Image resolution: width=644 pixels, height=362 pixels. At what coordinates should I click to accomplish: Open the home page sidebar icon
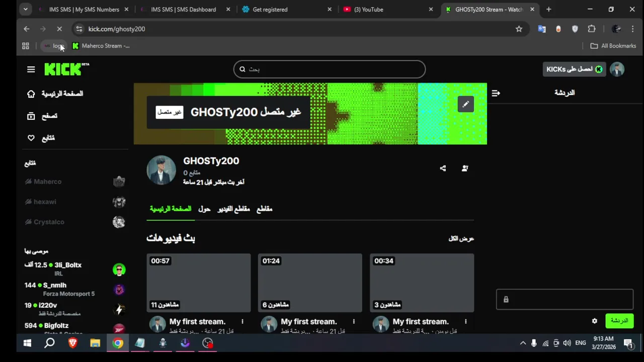(x=31, y=94)
